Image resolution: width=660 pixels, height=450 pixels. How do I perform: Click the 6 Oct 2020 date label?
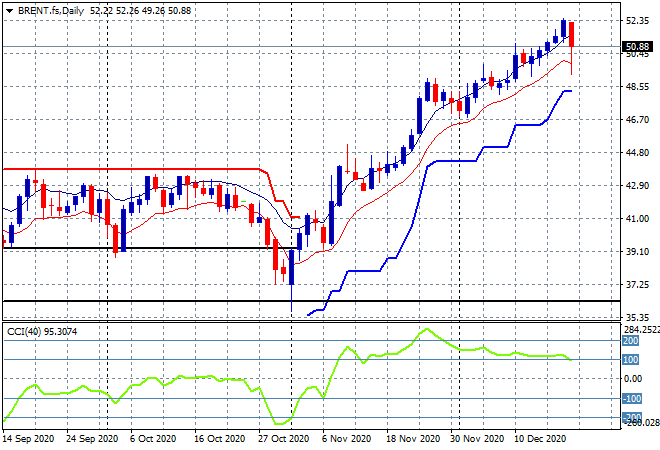(153, 439)
